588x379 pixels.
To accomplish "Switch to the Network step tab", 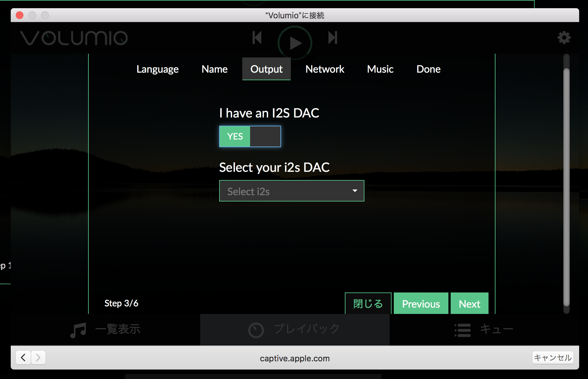I will [325, 69].
